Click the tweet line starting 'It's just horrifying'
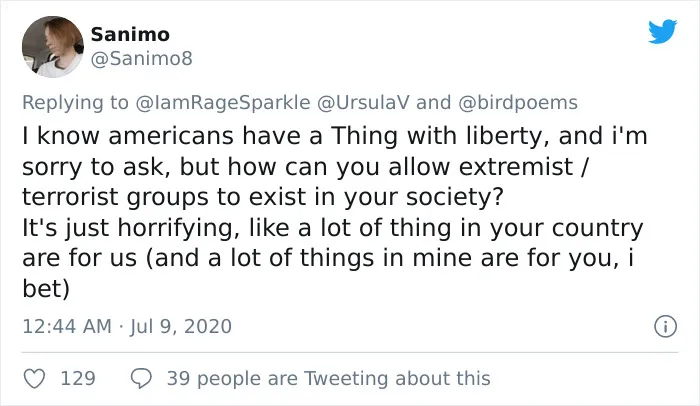 click(x=333, y=228)
